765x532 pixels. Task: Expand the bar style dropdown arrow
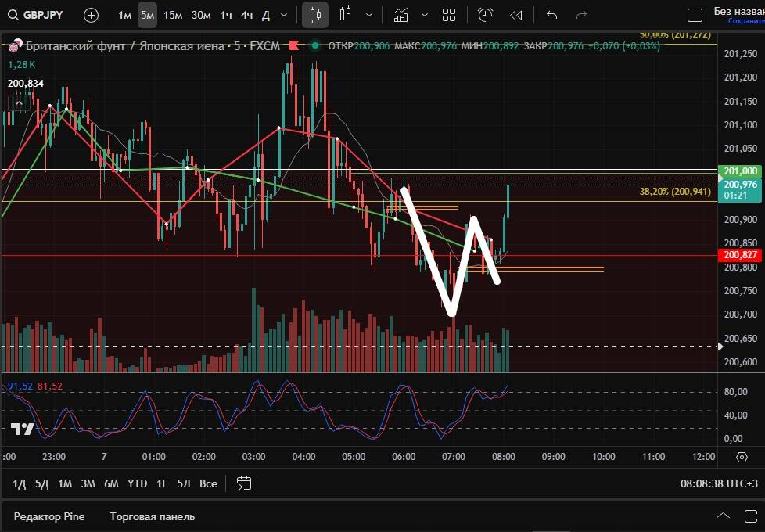point(369,15)
